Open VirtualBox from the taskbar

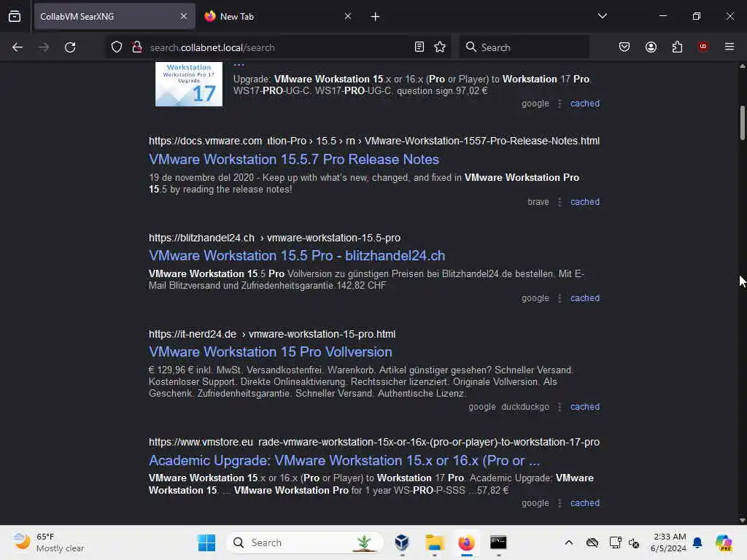click(x=402, y=542)
